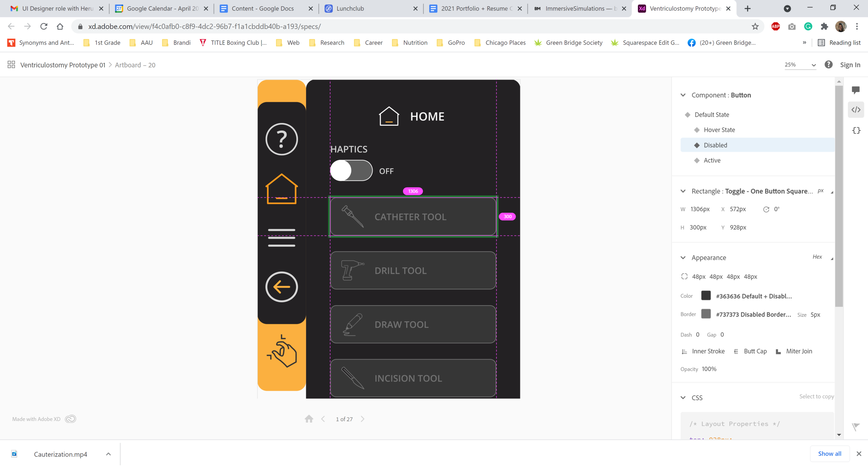
Task: Collapse the Component Button section
Action: coord(683,95)
